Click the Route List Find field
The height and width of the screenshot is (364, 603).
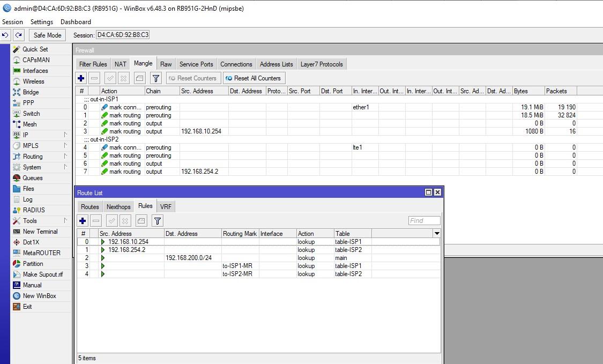click(424, 220)
